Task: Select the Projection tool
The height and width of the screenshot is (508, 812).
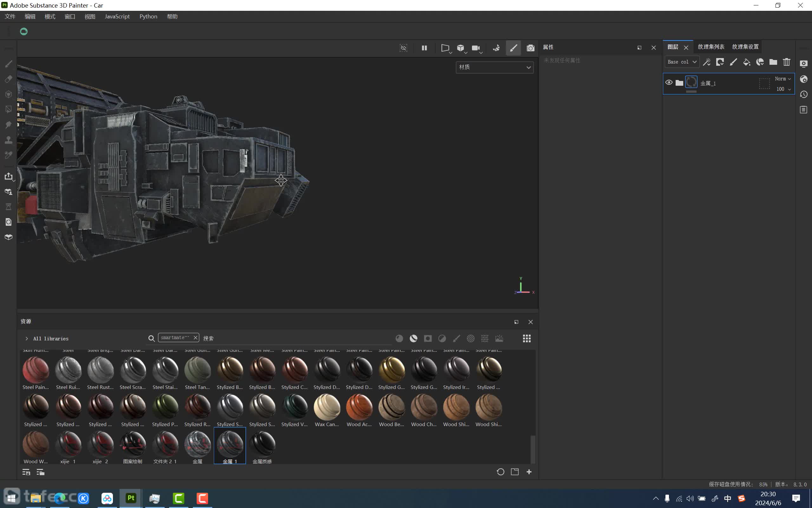Action: point(9,94)
